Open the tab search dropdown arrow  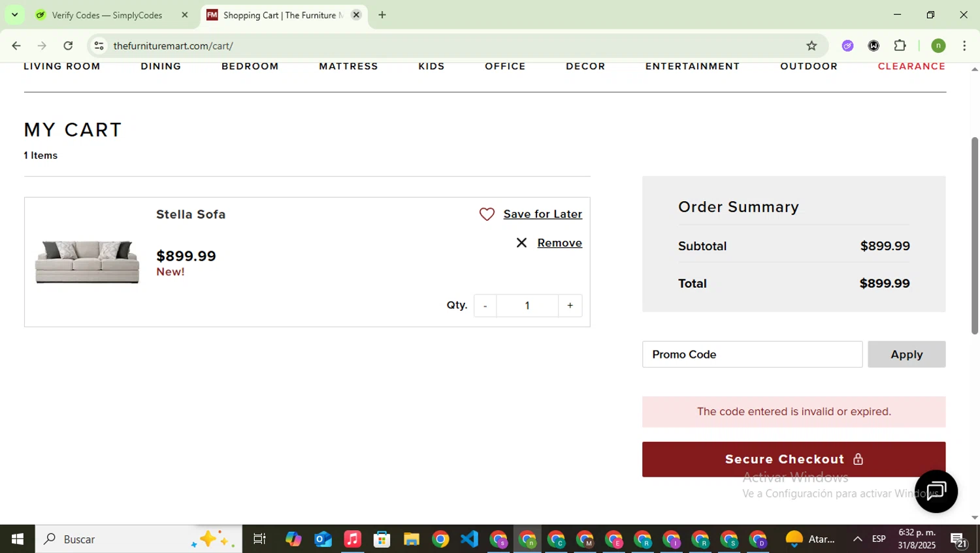pos(14,15)
